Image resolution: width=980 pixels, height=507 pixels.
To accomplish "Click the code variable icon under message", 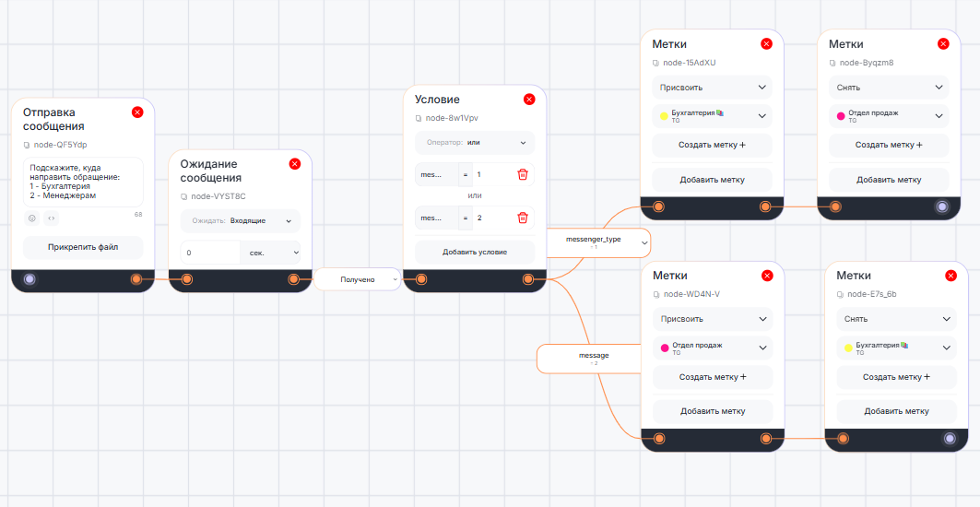I will [51, 218].
